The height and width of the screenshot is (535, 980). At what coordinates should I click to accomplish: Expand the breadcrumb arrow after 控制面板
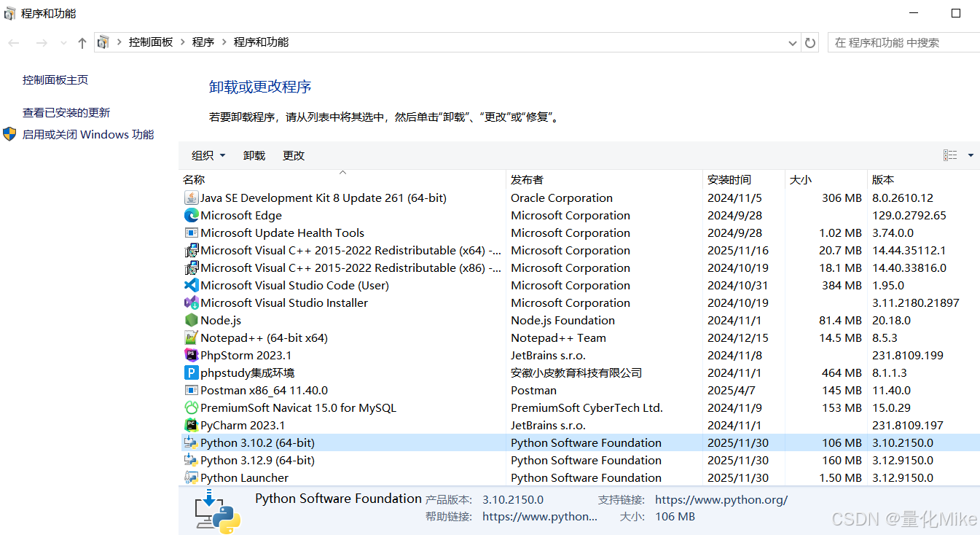click(x=183, y=42)
